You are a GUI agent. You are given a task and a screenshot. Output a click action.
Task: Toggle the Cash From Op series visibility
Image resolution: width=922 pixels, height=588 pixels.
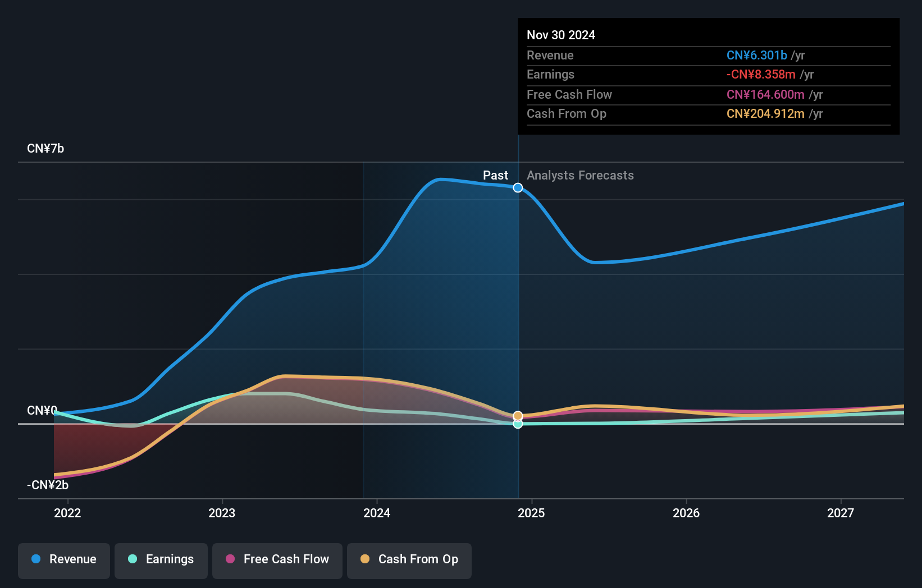coord(409,559)
